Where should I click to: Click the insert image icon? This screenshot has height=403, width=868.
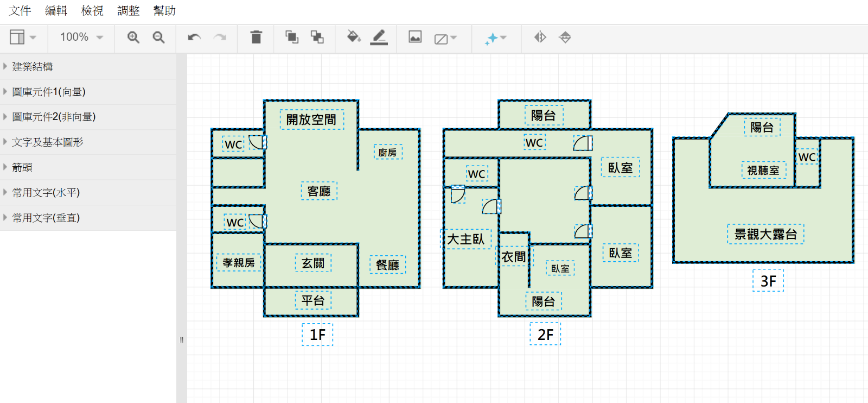tap(415, 37)
